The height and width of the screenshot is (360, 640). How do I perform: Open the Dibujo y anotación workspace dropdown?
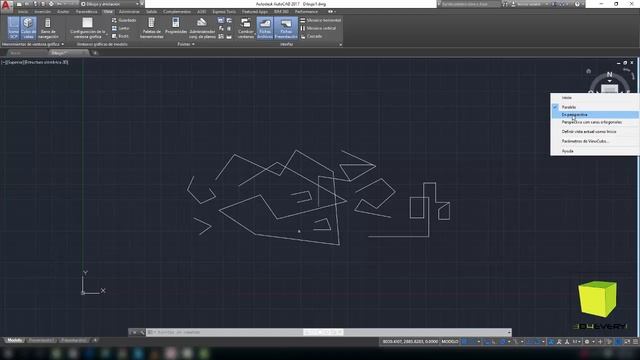(109, 4)
